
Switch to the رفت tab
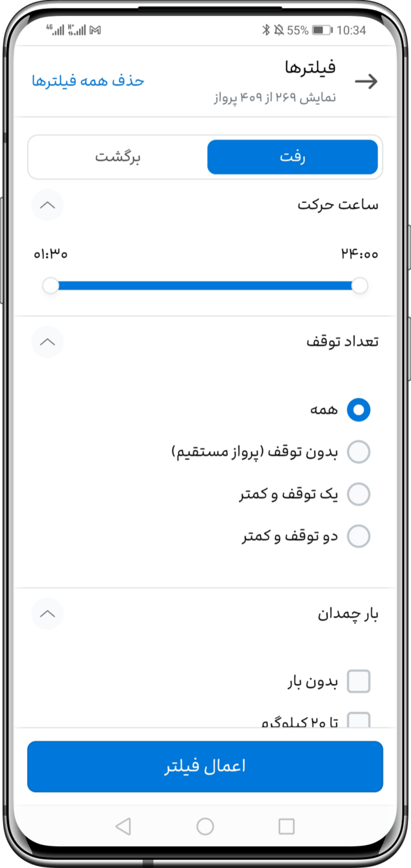292,157
